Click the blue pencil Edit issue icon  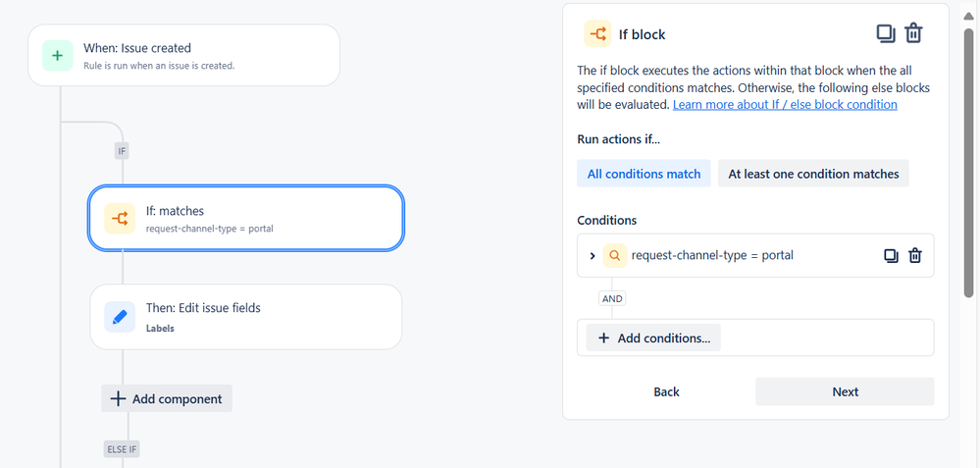(120, 317)
